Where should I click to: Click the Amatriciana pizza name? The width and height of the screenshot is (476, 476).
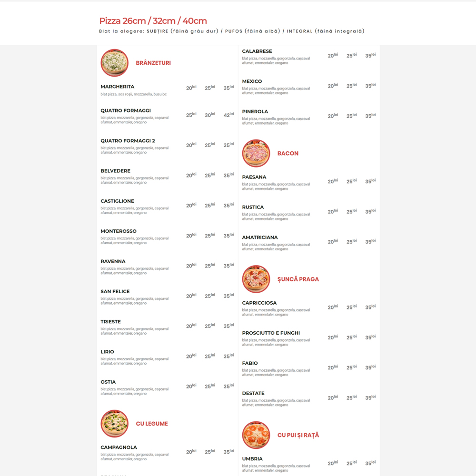pos(260,238)
